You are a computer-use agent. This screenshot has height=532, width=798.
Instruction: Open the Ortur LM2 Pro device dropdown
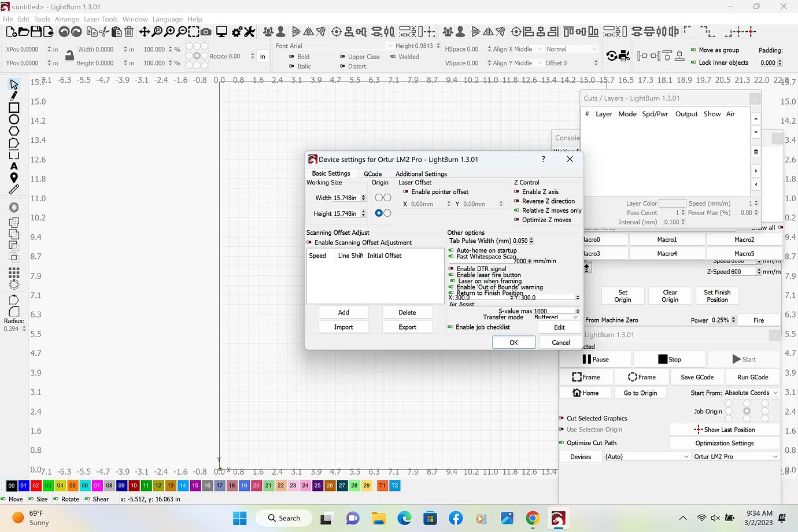[x=736, y=457]
